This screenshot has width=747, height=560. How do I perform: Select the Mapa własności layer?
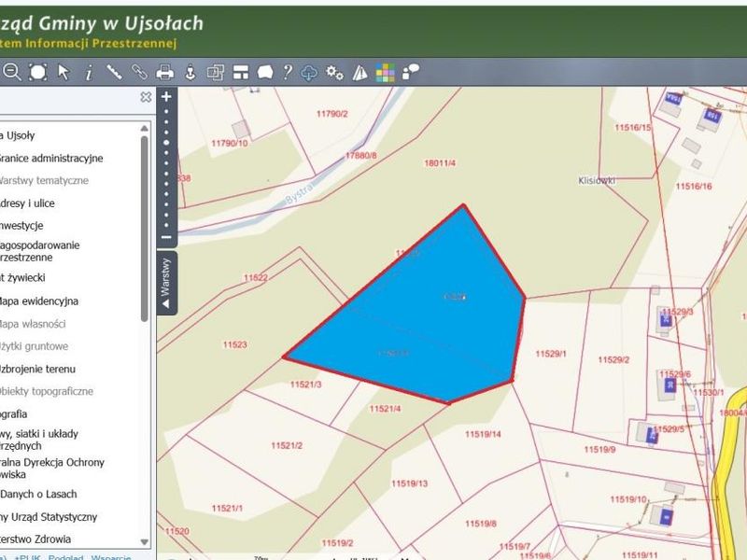point(33,324)
